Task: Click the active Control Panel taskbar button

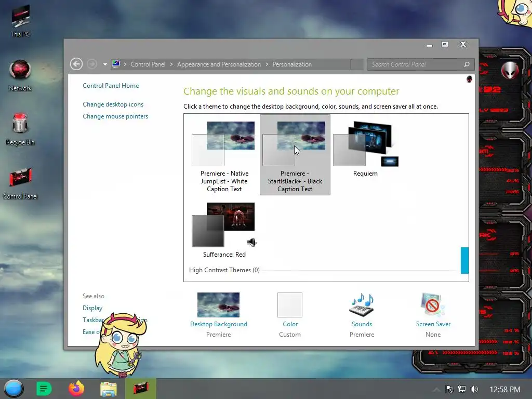Action: tap(140, 389)
